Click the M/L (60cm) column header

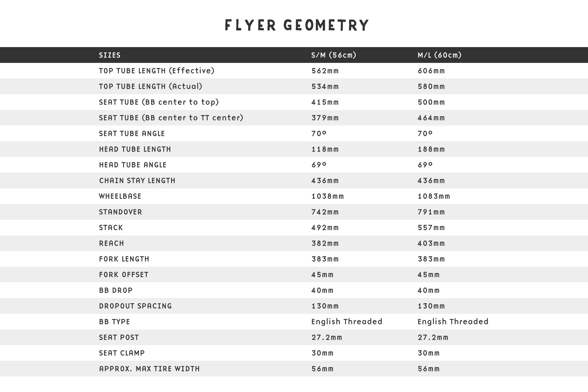[x=439, y=55]
